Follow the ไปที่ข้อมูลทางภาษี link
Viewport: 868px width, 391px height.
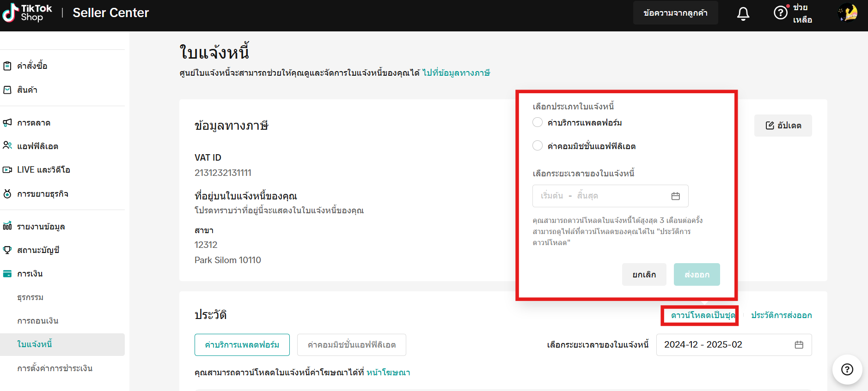coord(456,73)
